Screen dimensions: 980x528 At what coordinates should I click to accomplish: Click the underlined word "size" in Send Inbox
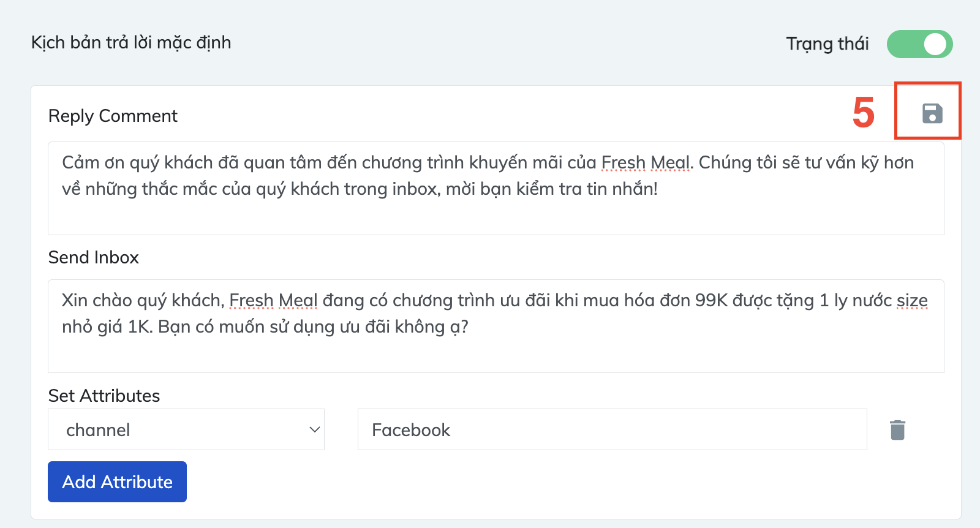coord(912,301)
